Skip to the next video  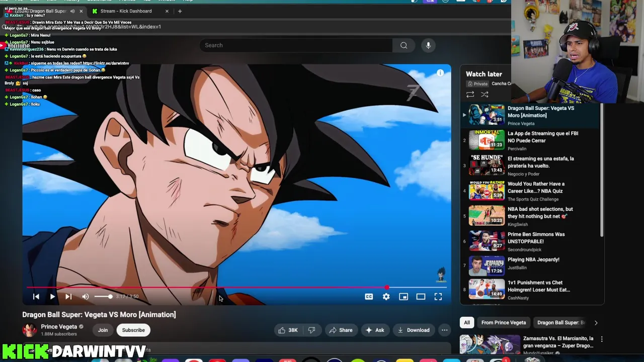click(68, 297)
